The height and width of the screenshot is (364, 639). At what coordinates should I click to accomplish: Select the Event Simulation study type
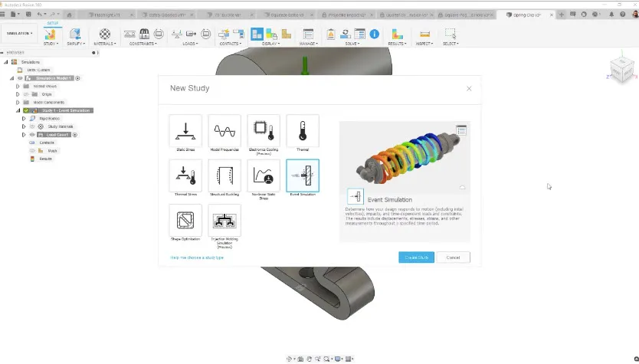[x=303, y=175]
